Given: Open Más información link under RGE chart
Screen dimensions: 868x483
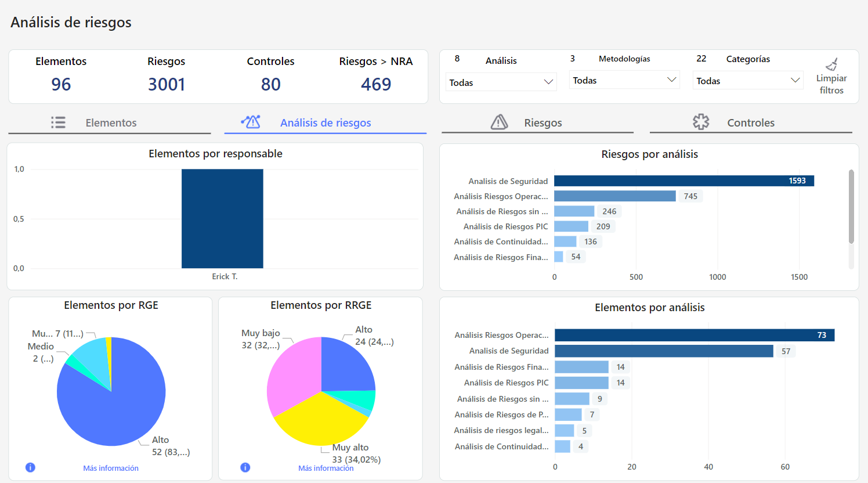Looking at the screenshot, I should point(111,468).
